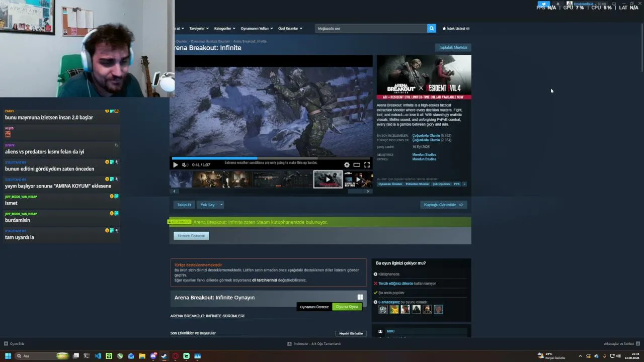
Task: Open the Resident Evil 4 collab banner image
Action: pos(424,77)
